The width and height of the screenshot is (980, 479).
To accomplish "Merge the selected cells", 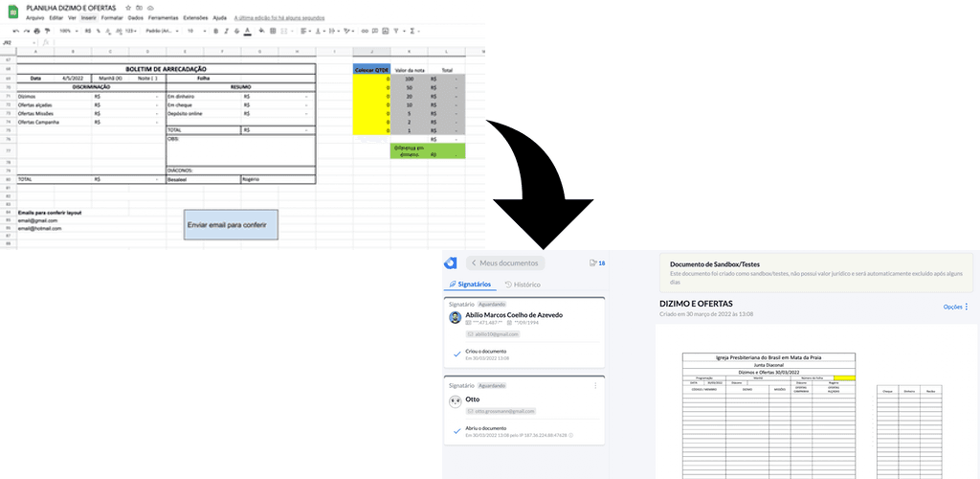I will point(283,31).
